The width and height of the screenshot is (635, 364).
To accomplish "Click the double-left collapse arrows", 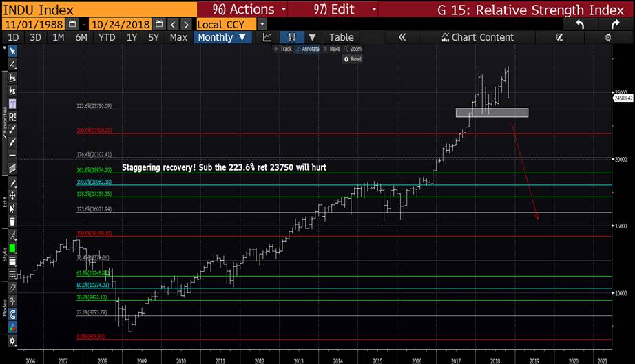I will pyautogui.click(x=402, y=38).
